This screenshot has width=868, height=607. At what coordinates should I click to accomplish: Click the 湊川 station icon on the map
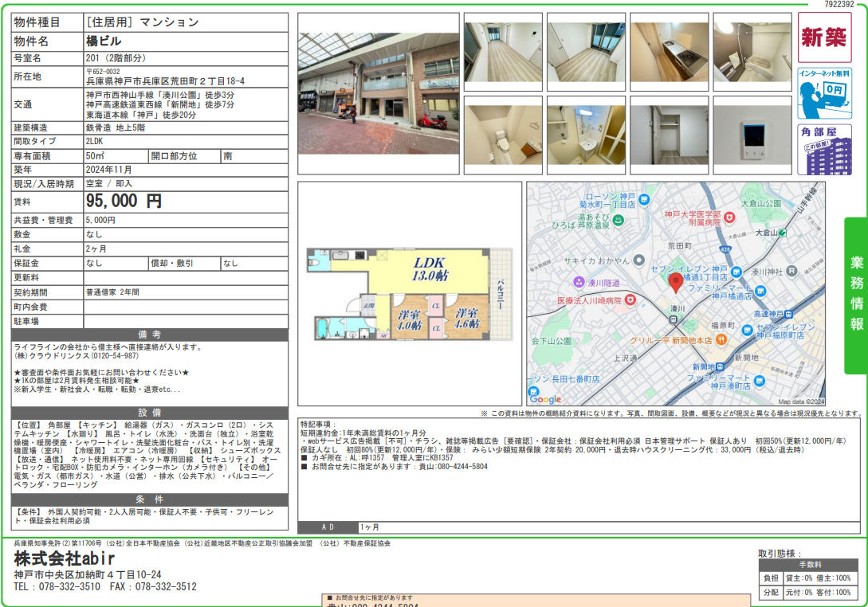coord(674,319)
